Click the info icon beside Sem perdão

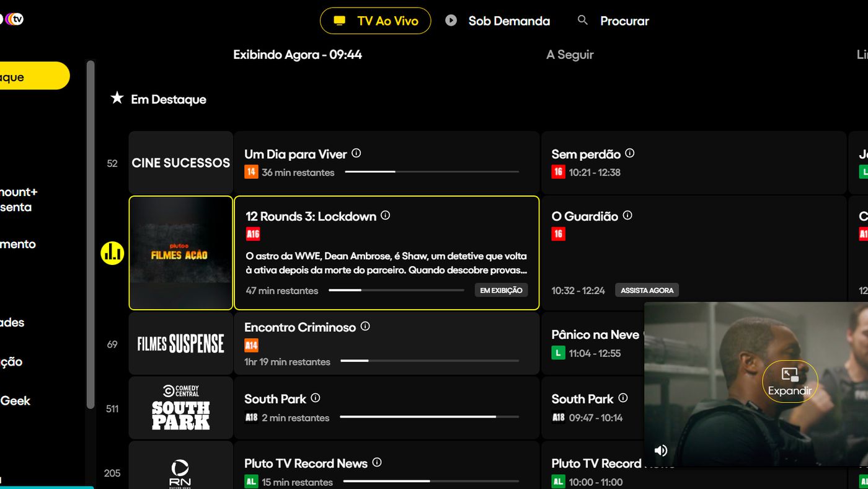[x=629, y=153]
